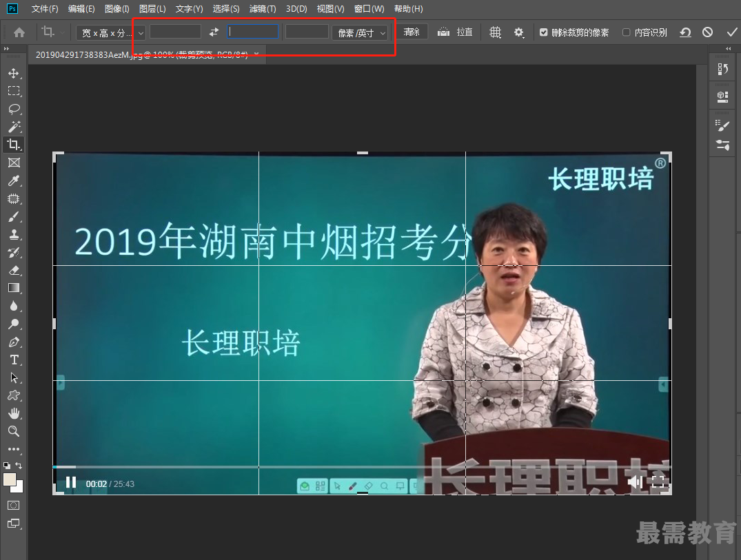Select the History Brush tool

click(x=14, y=253)
